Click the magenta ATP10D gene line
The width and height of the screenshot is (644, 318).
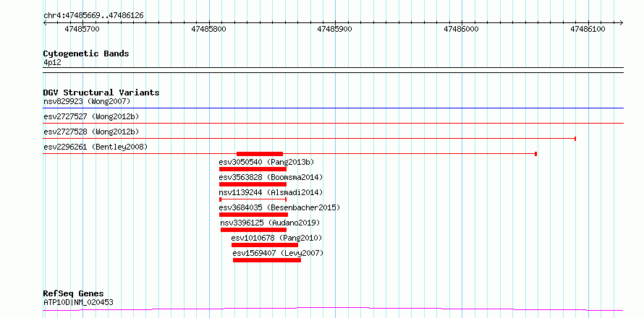point(333,309)
